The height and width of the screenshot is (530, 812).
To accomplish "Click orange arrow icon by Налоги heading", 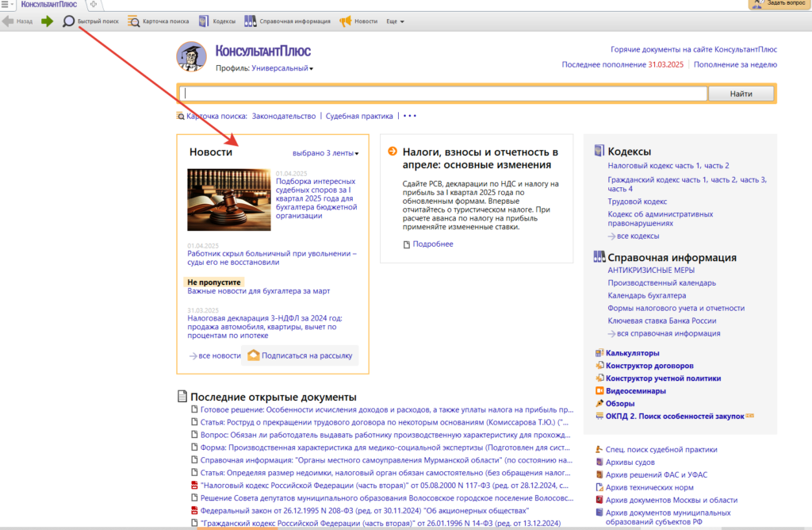I will pos(393,152).
